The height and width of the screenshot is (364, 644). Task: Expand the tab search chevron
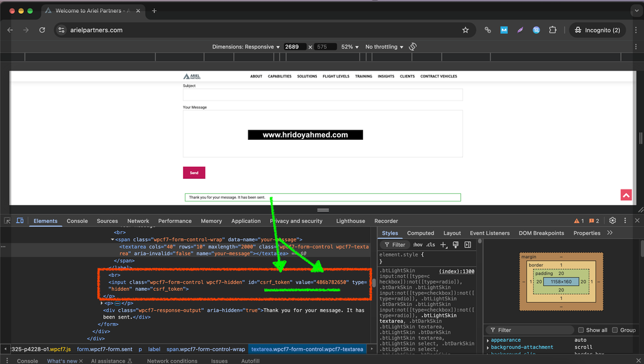(x=636, y=11)
